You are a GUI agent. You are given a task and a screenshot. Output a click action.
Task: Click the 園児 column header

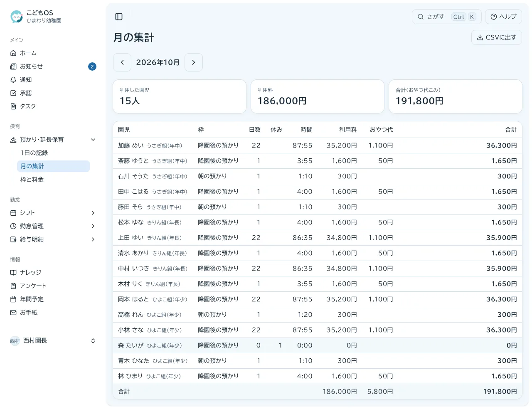coord(124,130)
